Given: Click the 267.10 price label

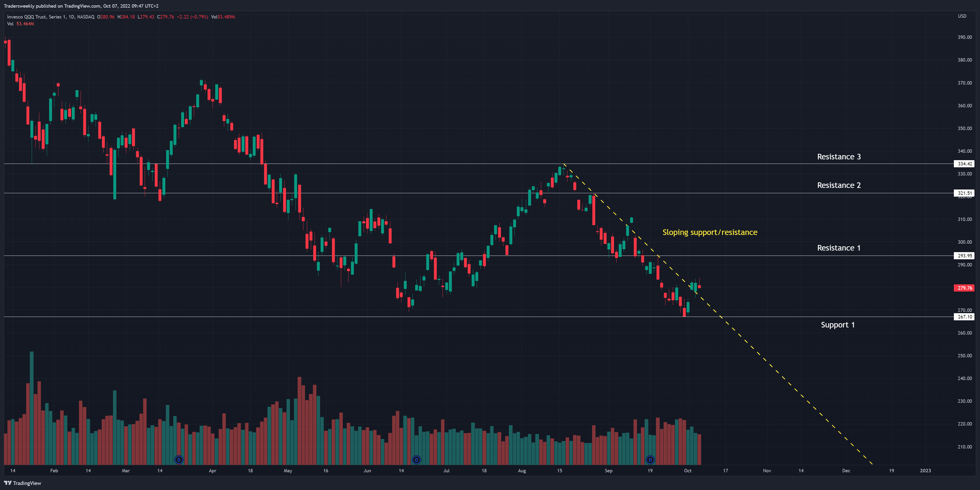Looking at the screenshot, I should [x=964, y=316].
